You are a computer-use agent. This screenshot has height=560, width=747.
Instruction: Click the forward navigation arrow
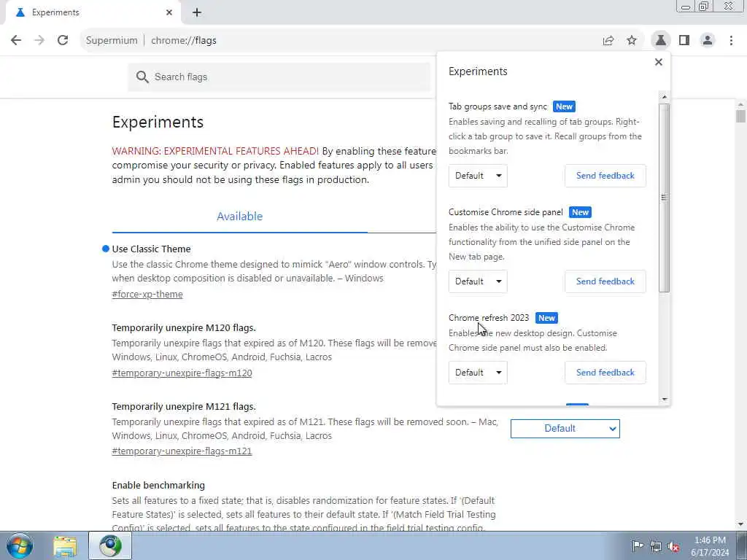pos(39,41)
